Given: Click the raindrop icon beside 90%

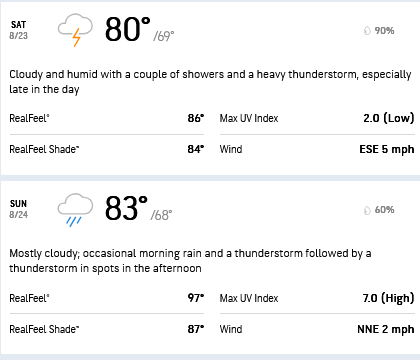Looking at the screenshot, I should coord(367,31).
